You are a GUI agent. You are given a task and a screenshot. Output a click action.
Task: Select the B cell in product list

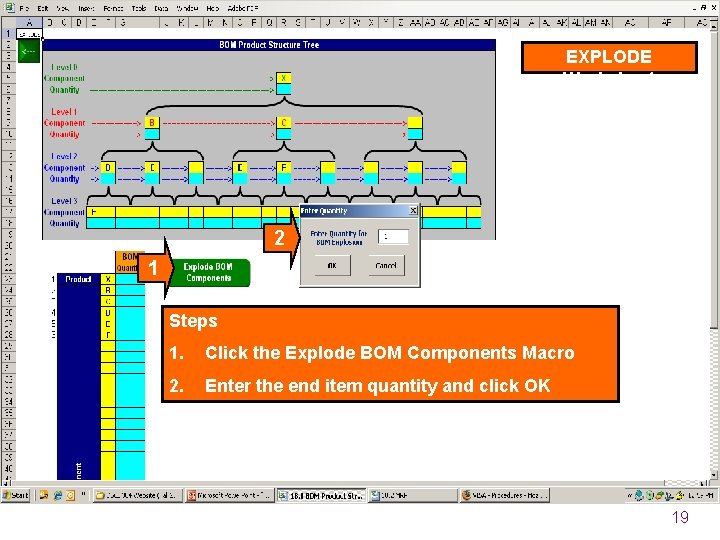coord(108,290)
